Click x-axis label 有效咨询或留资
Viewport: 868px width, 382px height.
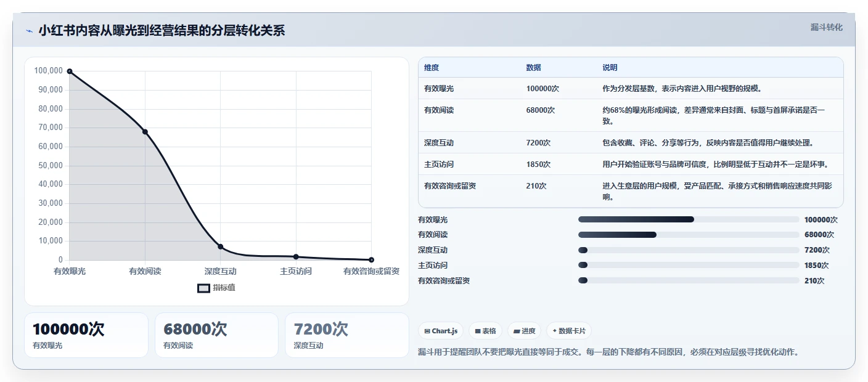coord(371,271)
